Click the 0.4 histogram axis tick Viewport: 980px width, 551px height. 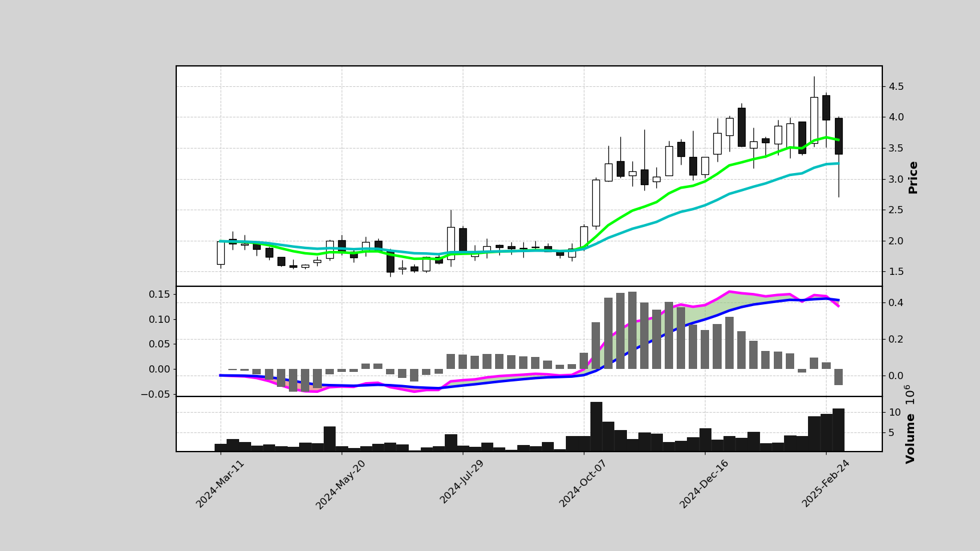point(895,302)
